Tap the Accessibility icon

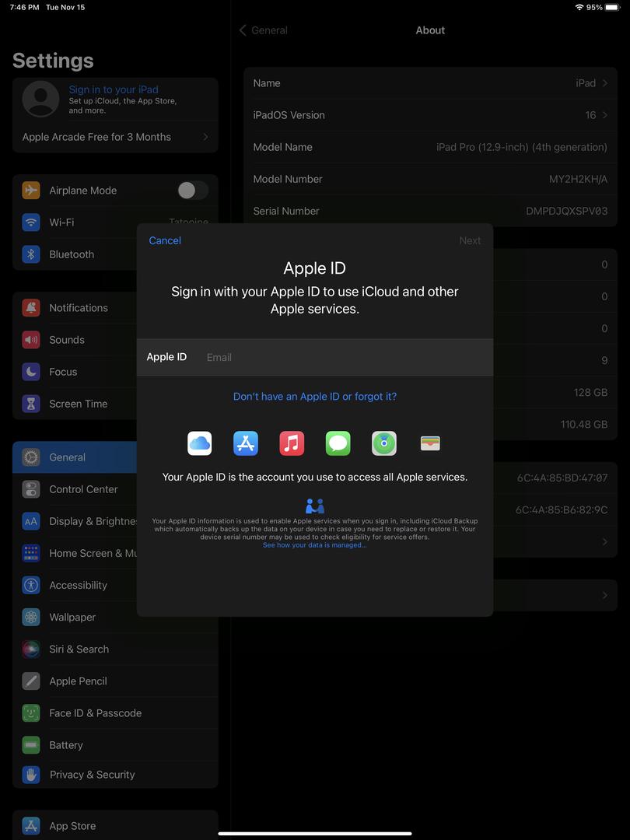pos(31,585)
